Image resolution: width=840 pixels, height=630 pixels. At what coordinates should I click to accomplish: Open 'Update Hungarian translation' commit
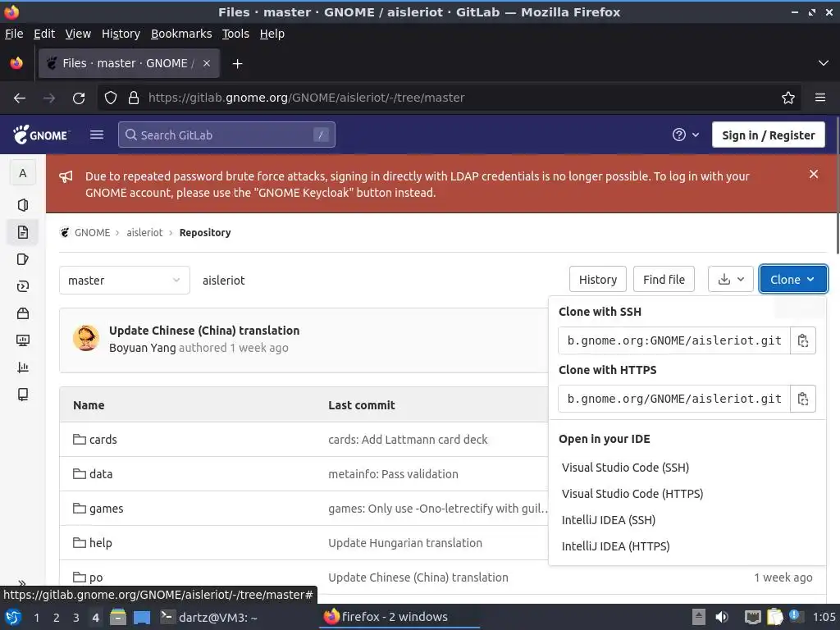(405, 543)
